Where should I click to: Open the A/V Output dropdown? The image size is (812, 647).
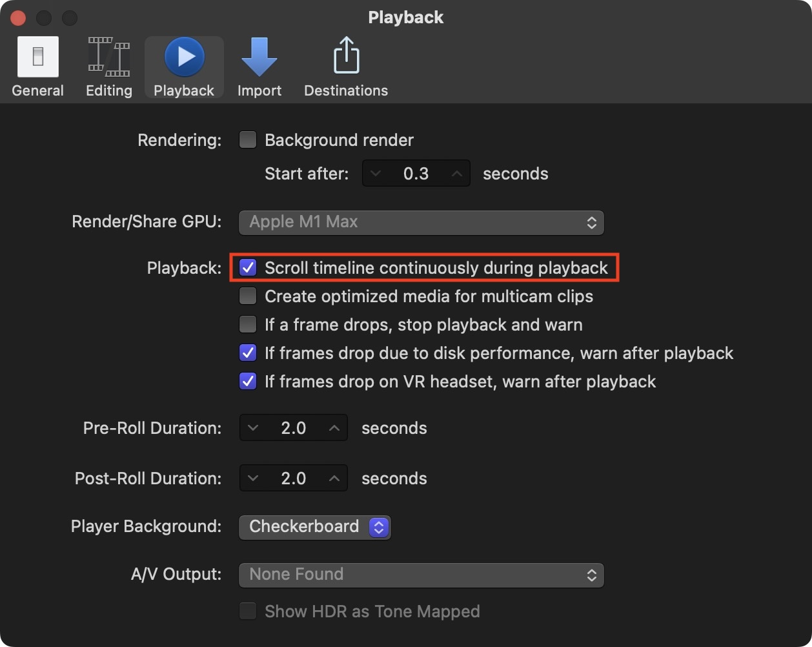click(421, 575)
